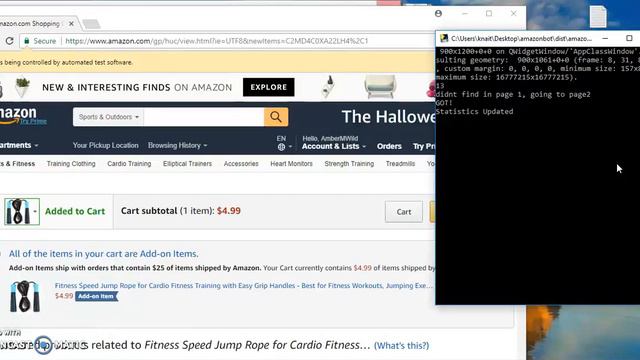
Task: Expand the Departments dropdown menu
Action: point(19,145)
